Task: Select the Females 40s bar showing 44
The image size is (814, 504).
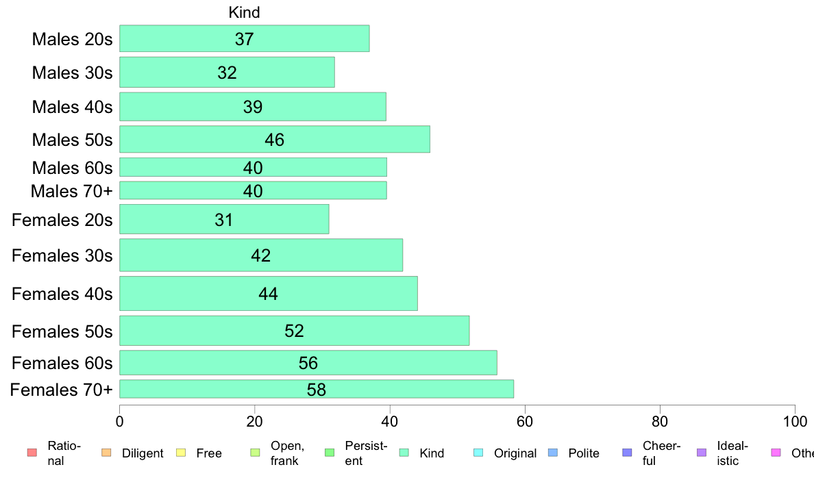Action: 269,294
